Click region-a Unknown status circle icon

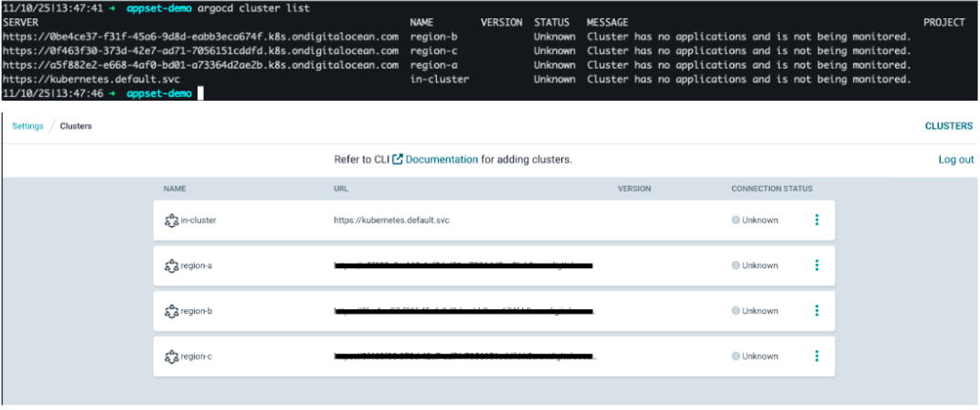coord(736,265)
